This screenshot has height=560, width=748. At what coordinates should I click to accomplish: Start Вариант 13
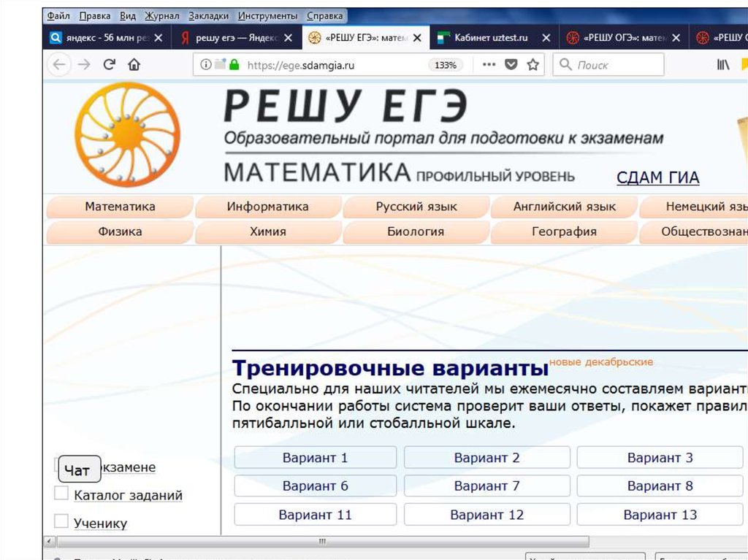click(x=660, y=515)
